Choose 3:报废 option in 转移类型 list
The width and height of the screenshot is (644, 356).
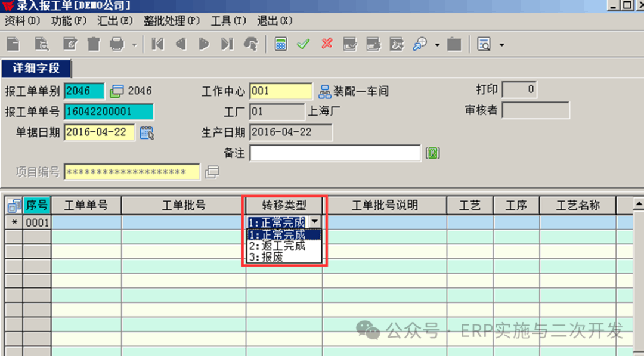pyautogui.click(x=266, y=257)
